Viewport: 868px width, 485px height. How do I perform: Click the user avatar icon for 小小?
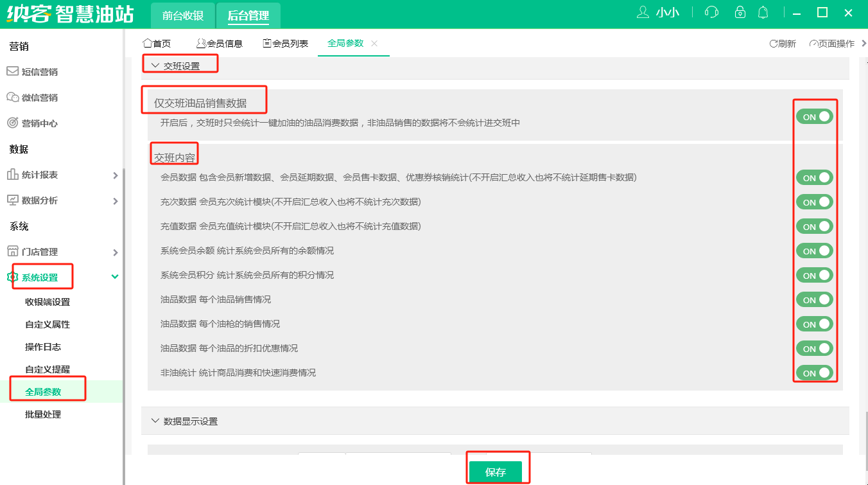coord(643,12)
